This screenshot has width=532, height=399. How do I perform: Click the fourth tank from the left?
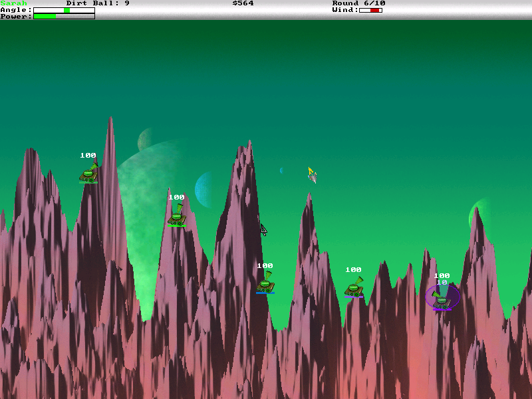point(354,288)
